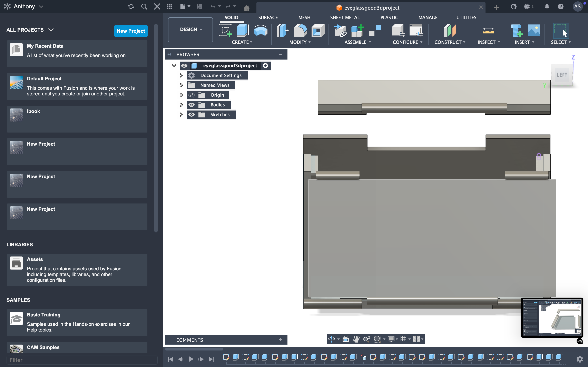Show the hidden Origin folder
Viewport: 588px width, 367px height.
(192, 95)
